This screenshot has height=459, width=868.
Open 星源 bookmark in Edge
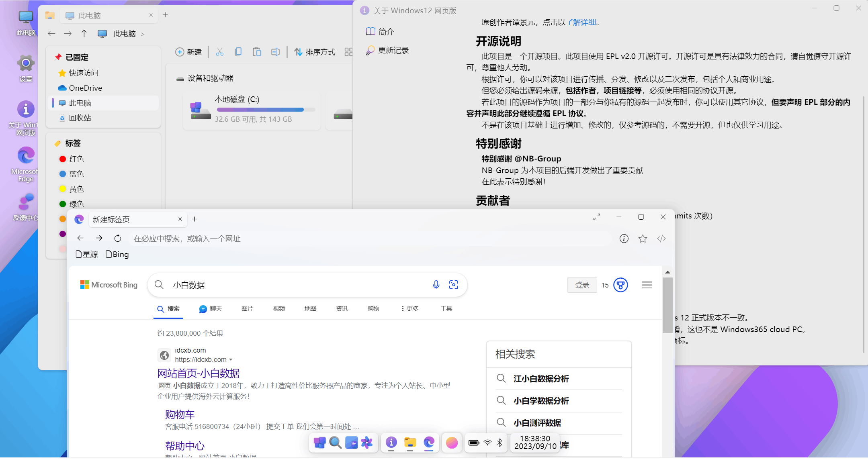[x=87, y=254]
